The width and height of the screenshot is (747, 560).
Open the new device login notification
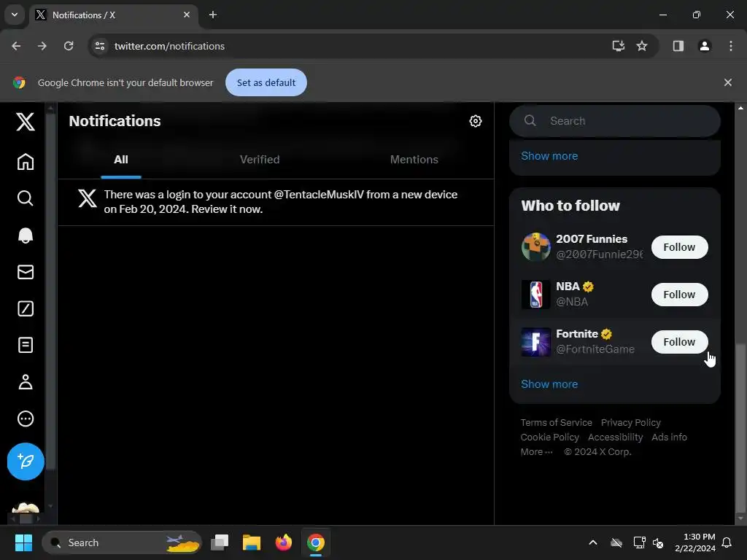[276, 202]
